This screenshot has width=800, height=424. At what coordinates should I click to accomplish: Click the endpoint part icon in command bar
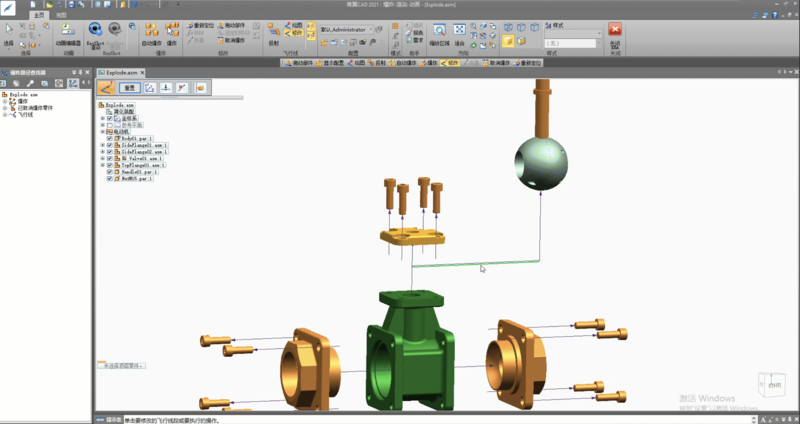click(x=200, y=88)
